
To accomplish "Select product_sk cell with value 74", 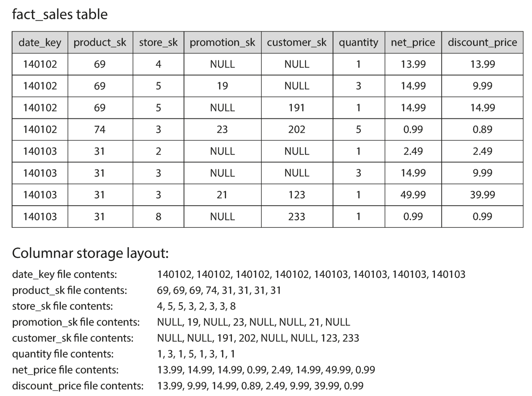I will coord(100,129).
